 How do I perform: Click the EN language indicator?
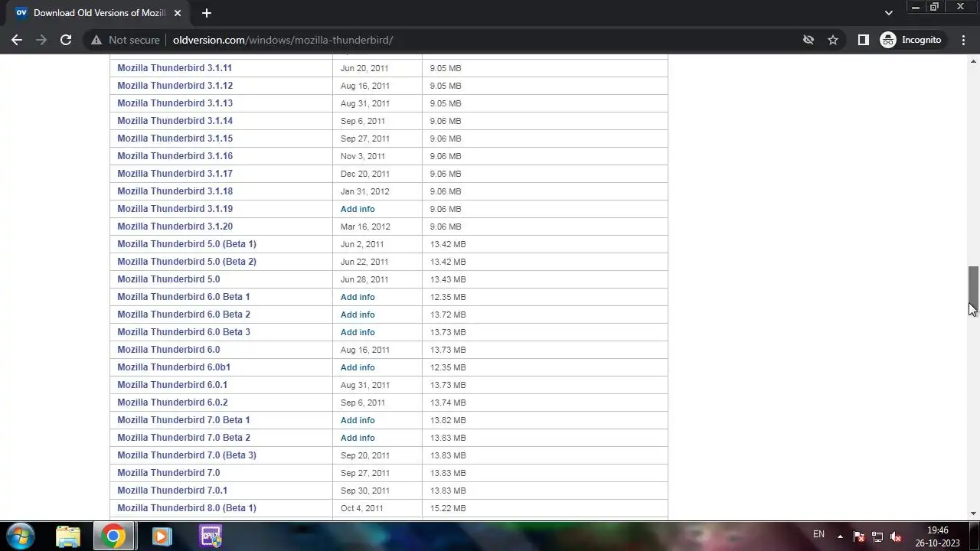(818, 534)
